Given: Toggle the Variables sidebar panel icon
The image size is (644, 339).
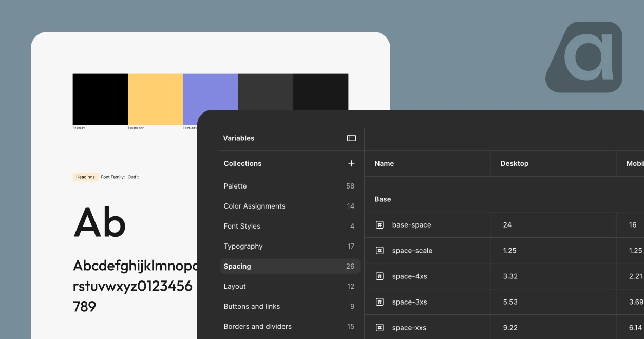Looking at the screenshot, I should pos(351,138).
